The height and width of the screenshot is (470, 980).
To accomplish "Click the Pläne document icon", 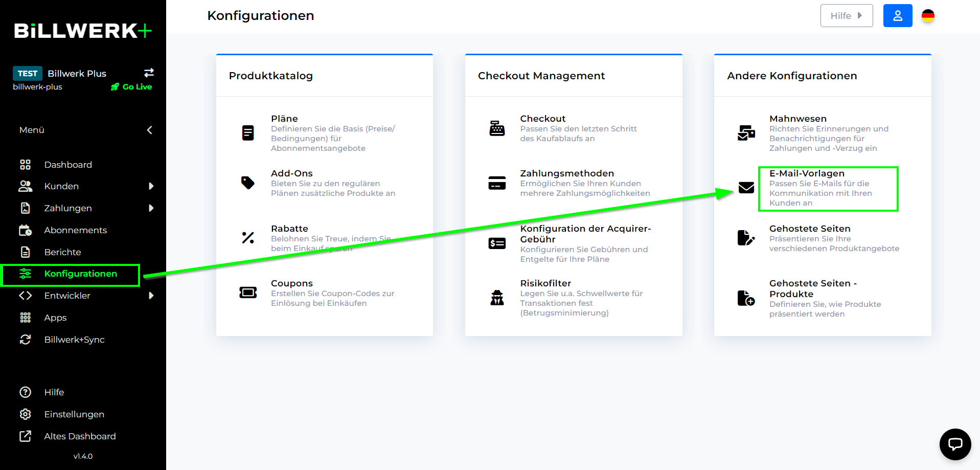I will 248,133.
